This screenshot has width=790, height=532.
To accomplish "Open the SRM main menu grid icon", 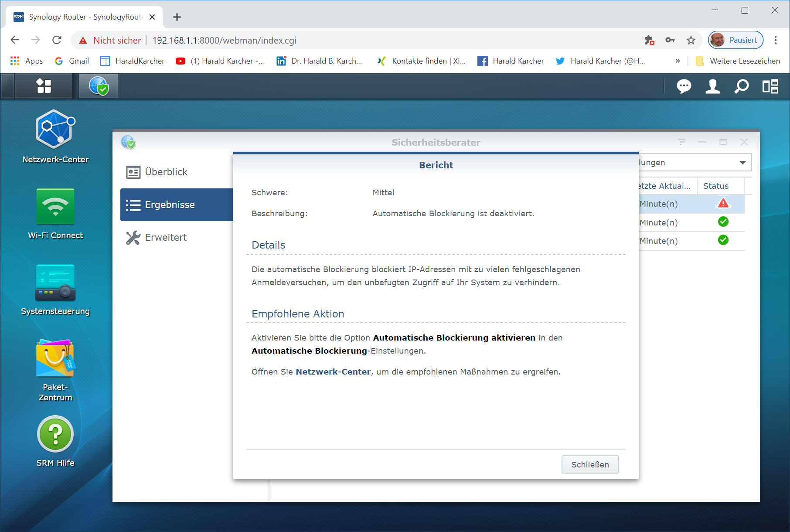I will [44, 86].
